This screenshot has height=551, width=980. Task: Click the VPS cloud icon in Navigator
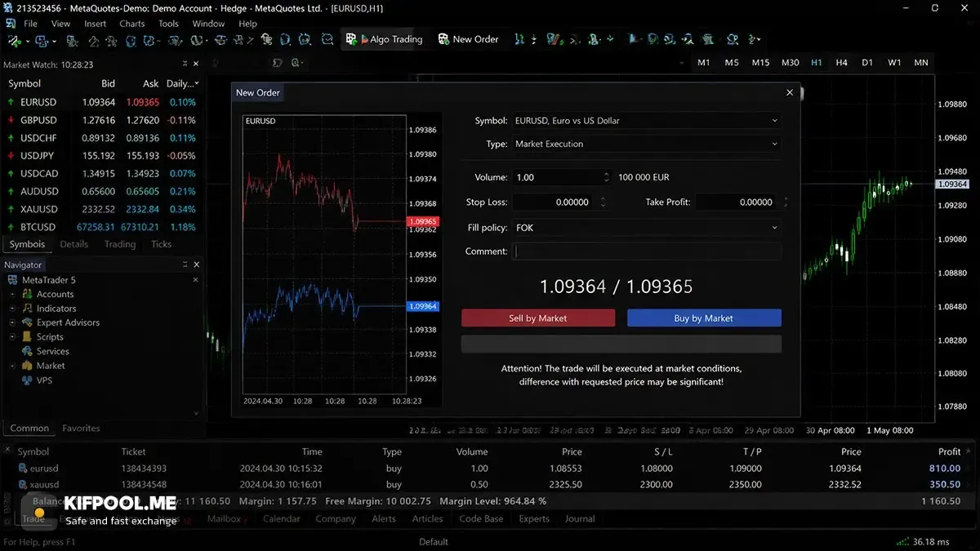click(x=27, y=380)
